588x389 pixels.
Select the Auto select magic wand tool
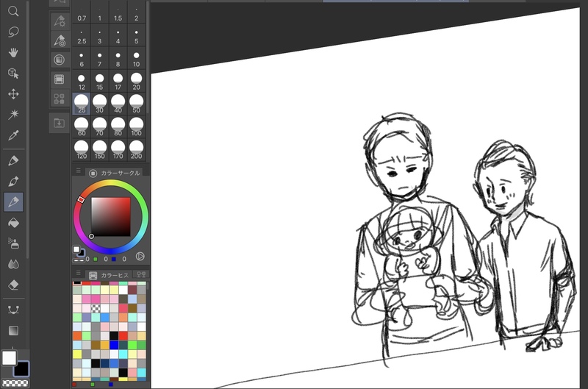pyautogui.click(x=13, y=115)
